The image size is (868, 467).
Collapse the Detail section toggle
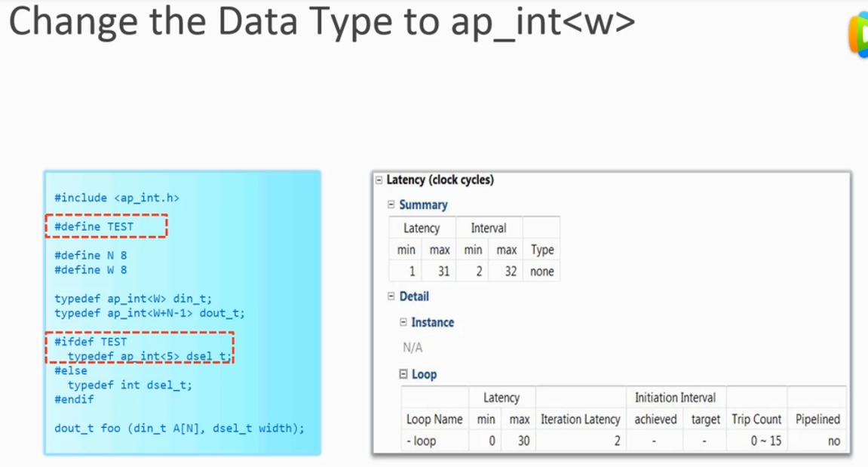pos(391,296)
